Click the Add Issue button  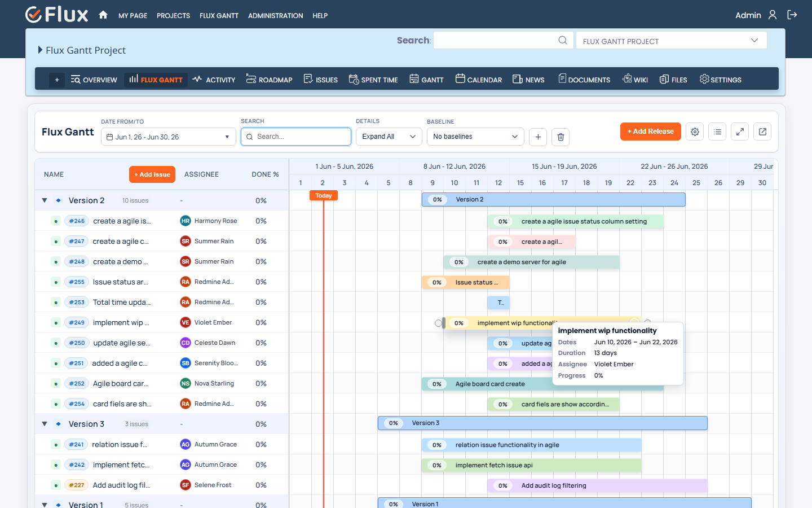[152, 174]
